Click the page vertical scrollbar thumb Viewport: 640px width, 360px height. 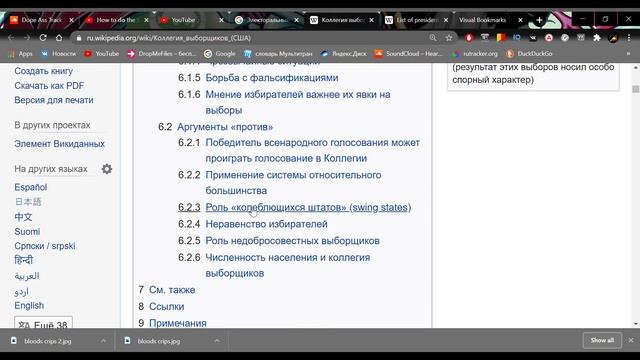pos(636,89)
